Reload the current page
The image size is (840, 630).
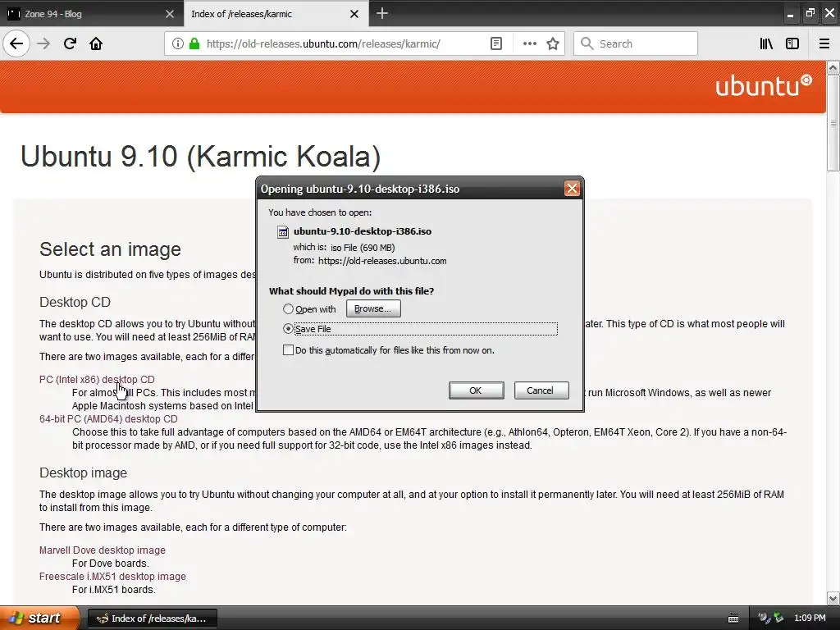[70, 43]
